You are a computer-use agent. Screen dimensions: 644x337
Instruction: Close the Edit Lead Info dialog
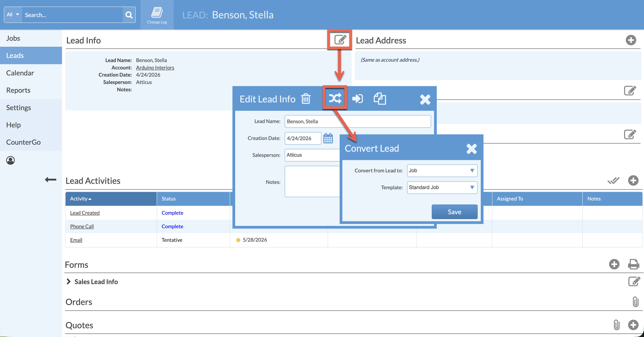pyautogui.click(x=425, y=99)
